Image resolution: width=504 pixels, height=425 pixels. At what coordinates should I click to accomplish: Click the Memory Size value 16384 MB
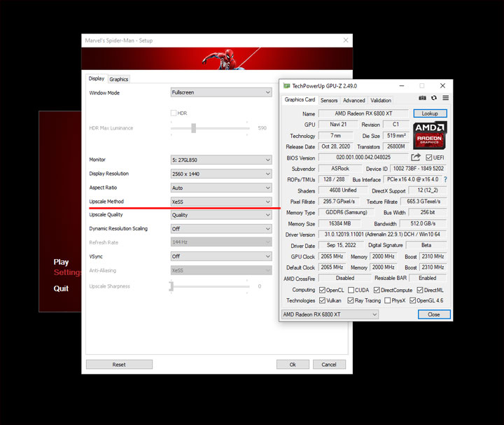tap(339, 223)
